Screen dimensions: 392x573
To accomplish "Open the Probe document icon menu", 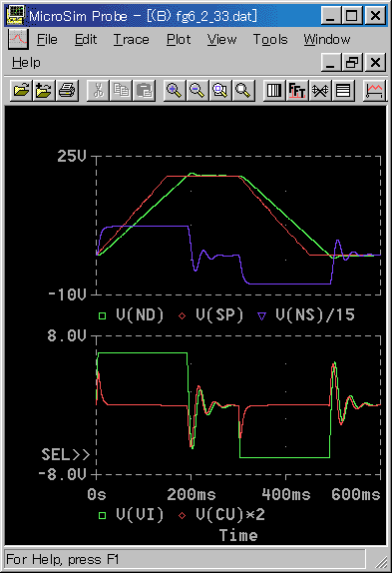I will (18, 40).
